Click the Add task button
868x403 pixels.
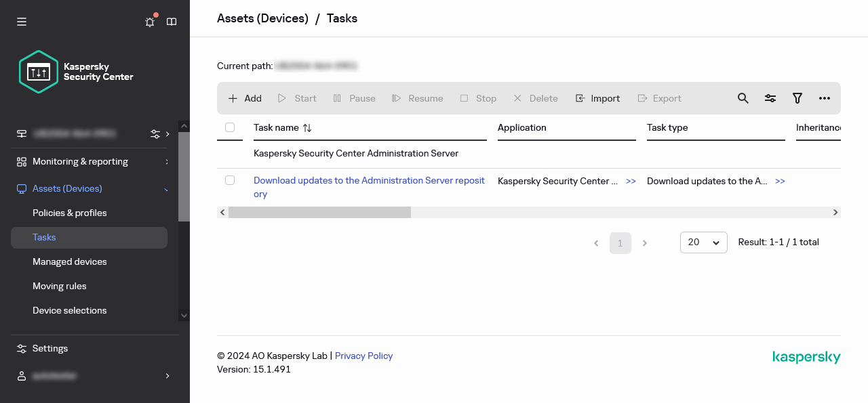point(245,98)
